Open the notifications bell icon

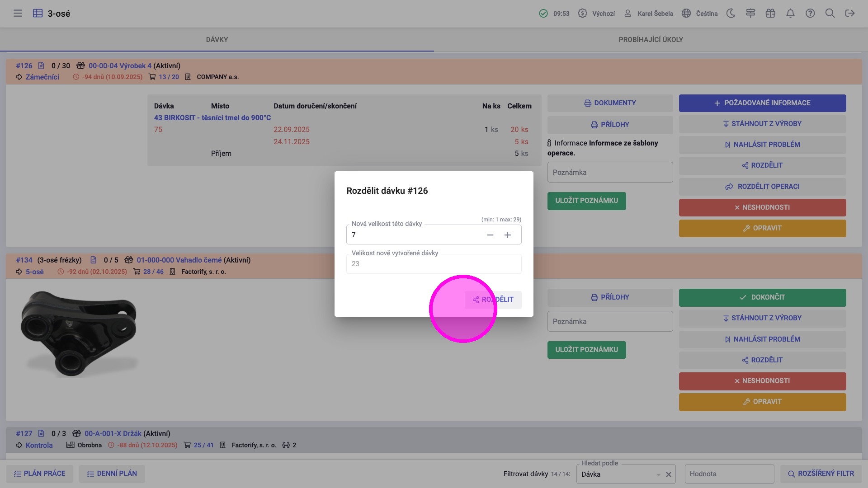click(x=790, y=14)
